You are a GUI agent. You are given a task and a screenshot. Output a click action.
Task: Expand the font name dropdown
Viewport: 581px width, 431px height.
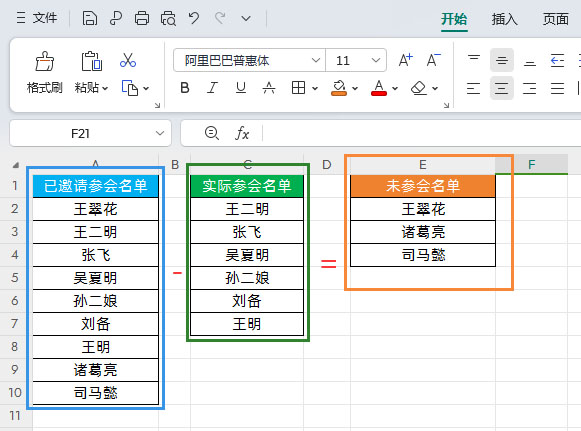click(x=316, y=60)
